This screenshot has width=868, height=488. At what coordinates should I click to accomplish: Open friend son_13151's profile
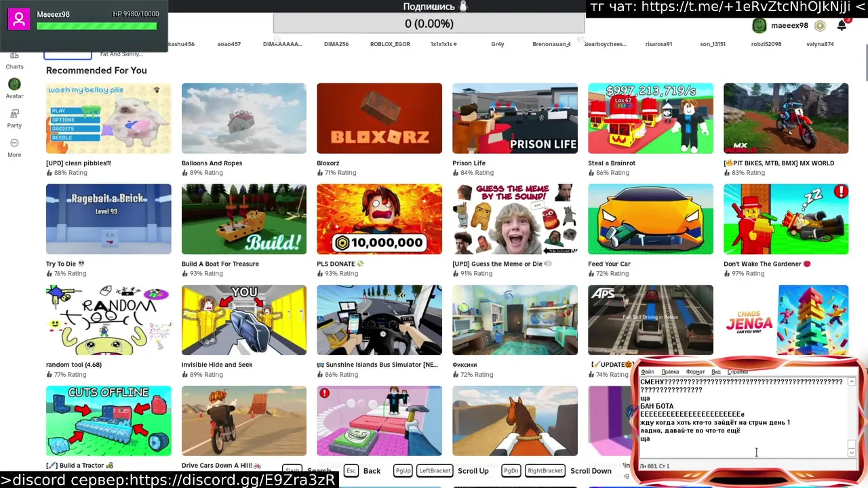pyautogui.click(x=713, y=44)
